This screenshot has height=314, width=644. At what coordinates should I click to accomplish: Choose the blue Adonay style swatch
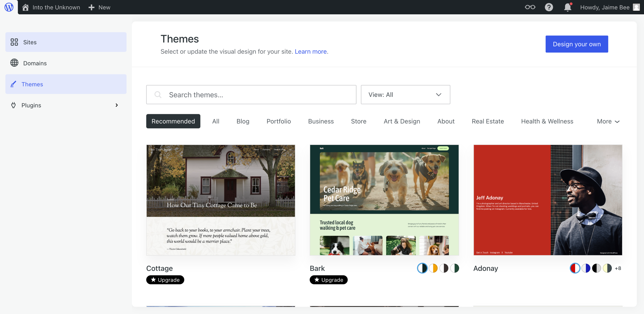coord(586,268)
